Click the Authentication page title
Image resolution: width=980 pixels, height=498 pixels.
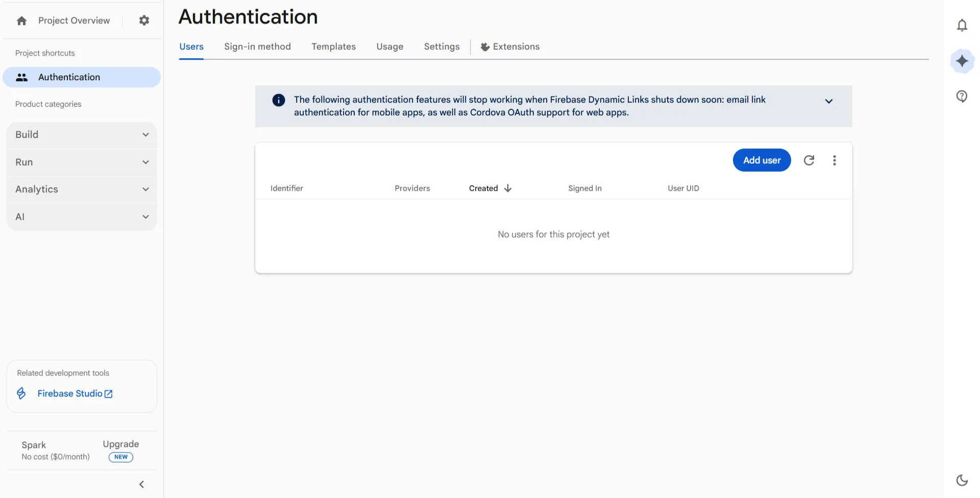pyautogui.click(x=248, y=17)
